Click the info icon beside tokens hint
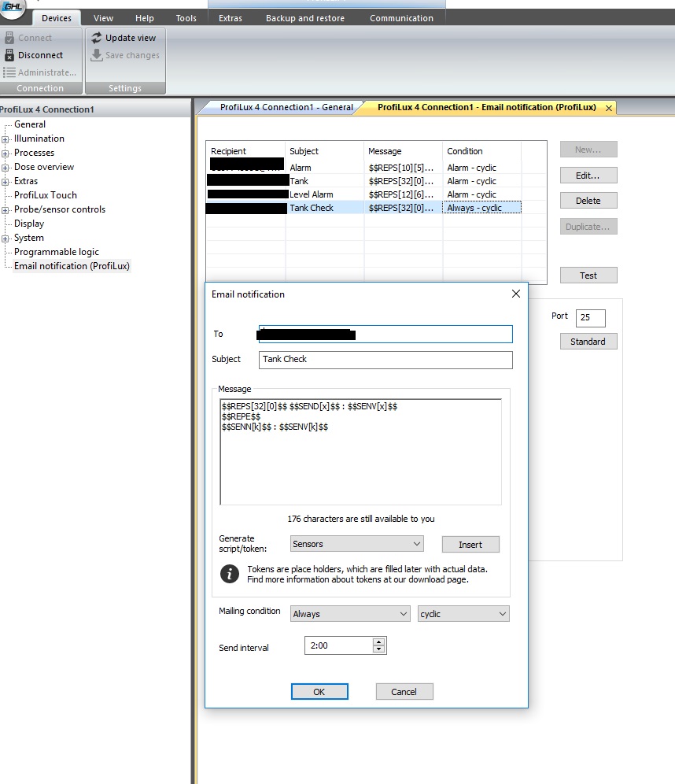Image resolution: width=675 pixels, height=784 pixels. tap(230, 574)
